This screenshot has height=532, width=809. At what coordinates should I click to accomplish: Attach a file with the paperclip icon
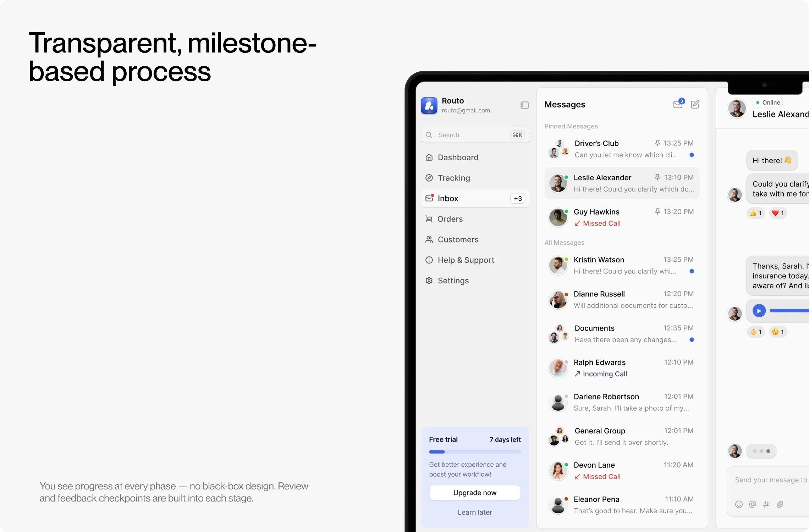(x=780, y=504)
